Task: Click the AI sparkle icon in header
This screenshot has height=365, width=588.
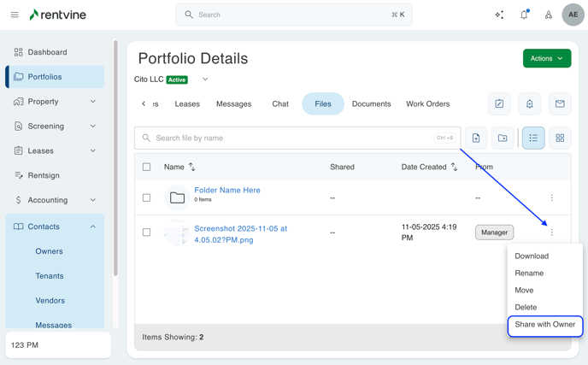Action: [499, 15]
